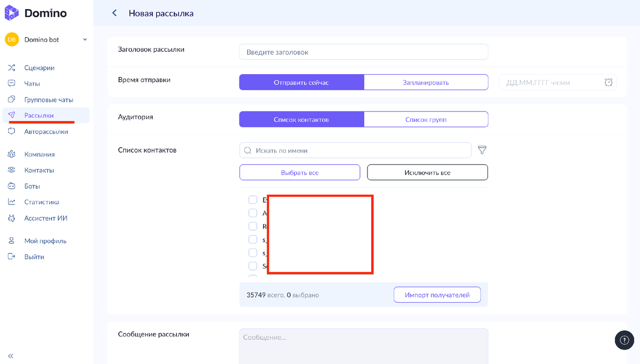Click the Выбрать все button
The image size is (640, 364).
pos(300,173)
